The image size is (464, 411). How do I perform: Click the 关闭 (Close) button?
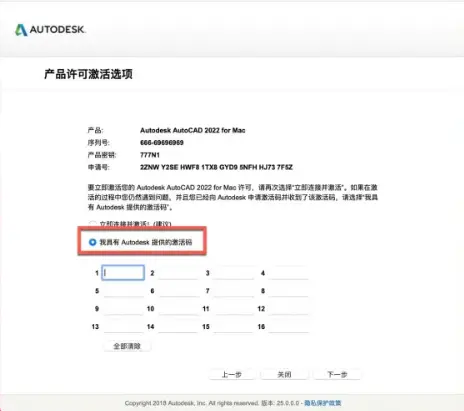point(284,374)
